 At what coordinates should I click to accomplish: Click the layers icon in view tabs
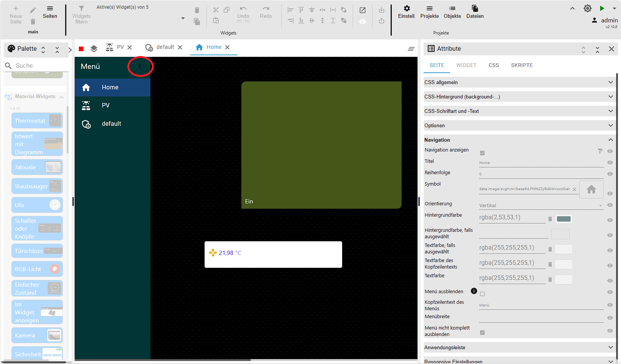tap(94, 48)
